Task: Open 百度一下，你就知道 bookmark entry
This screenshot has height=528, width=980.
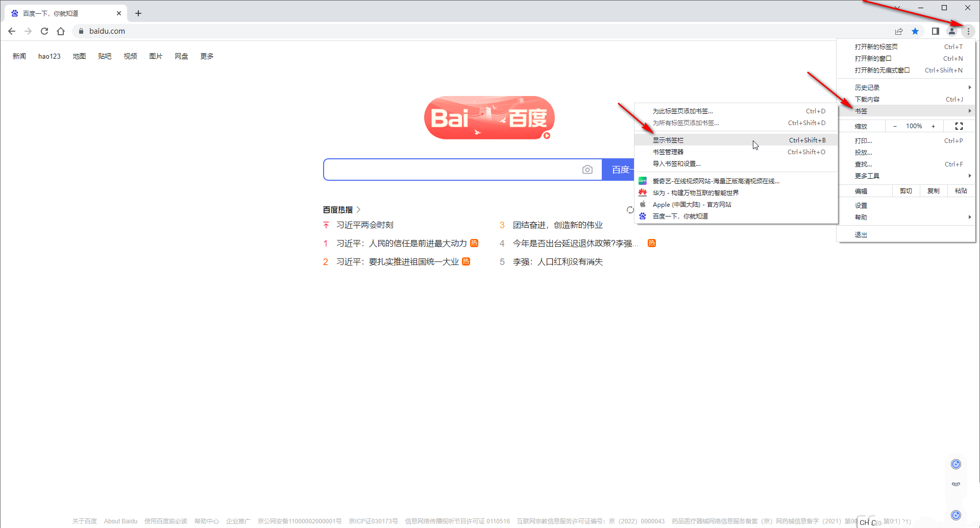Action: click(736, 216)
